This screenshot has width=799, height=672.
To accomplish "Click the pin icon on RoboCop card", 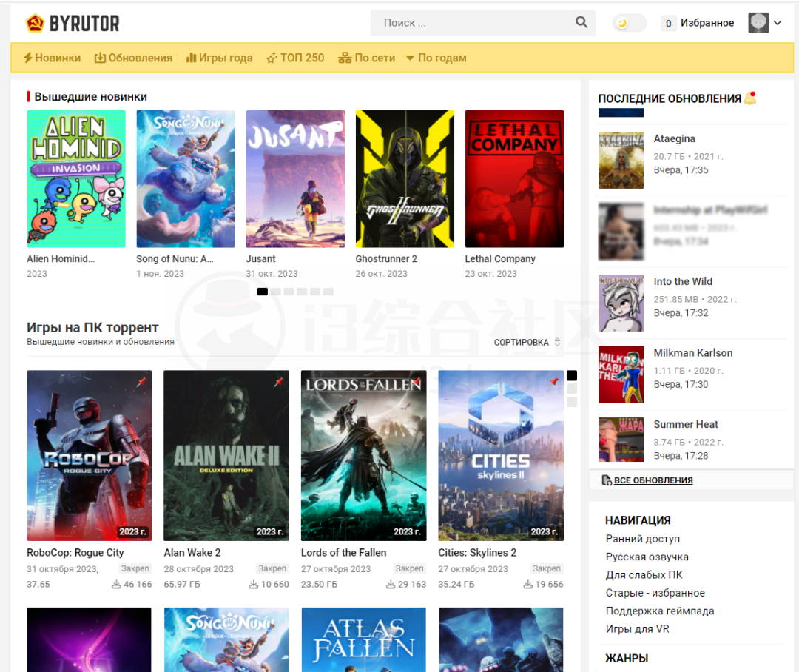I will pyautogui.click(x=141, y=381).
